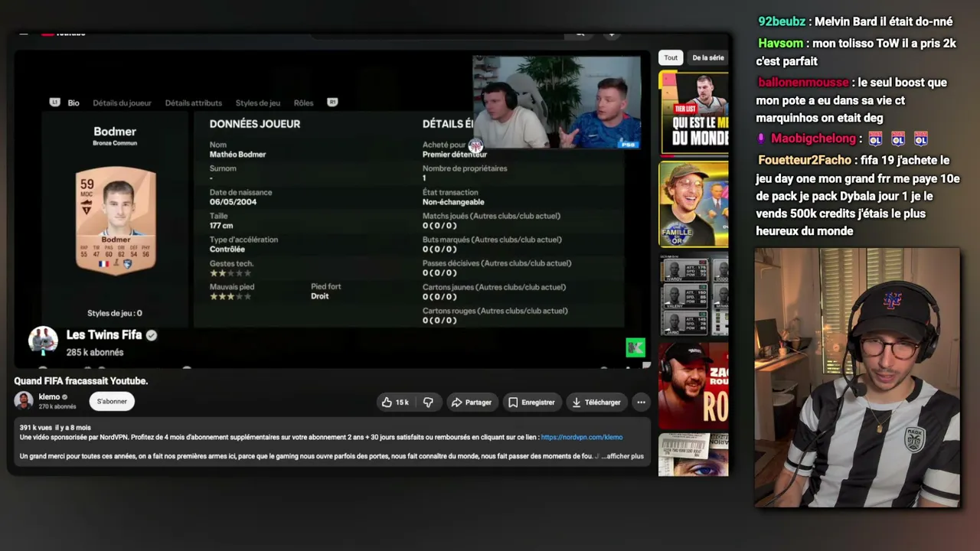The image size is (980, 551).
Task: Click the 'Les Twins Fifa' channel name
Action: 104,335
